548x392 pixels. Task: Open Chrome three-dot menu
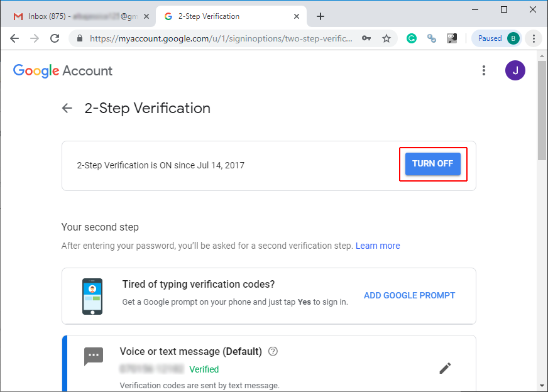pos(534,38)
